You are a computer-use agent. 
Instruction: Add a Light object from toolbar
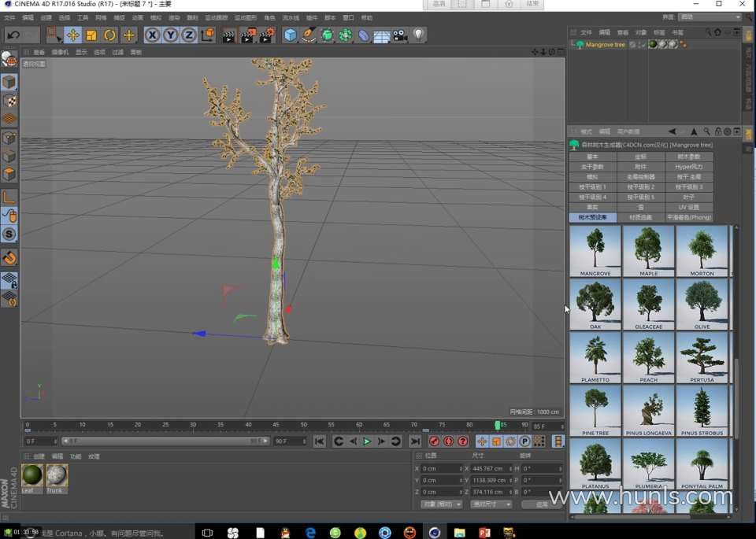point(418,35)
